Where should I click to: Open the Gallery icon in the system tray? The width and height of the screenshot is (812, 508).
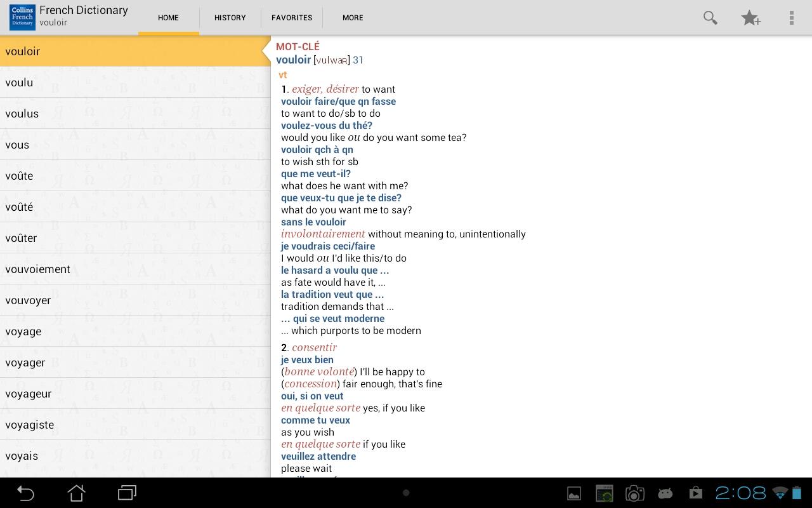pyautogui.click(x=574, y=493)
